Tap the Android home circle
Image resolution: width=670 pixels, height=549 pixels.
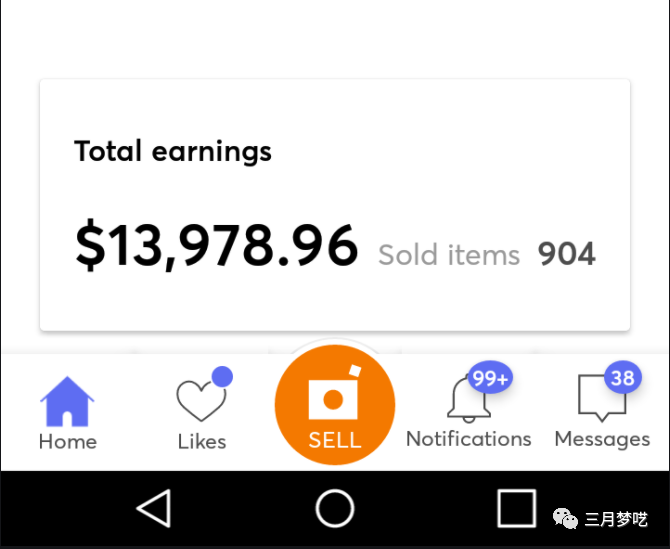[x=335, y=509]
